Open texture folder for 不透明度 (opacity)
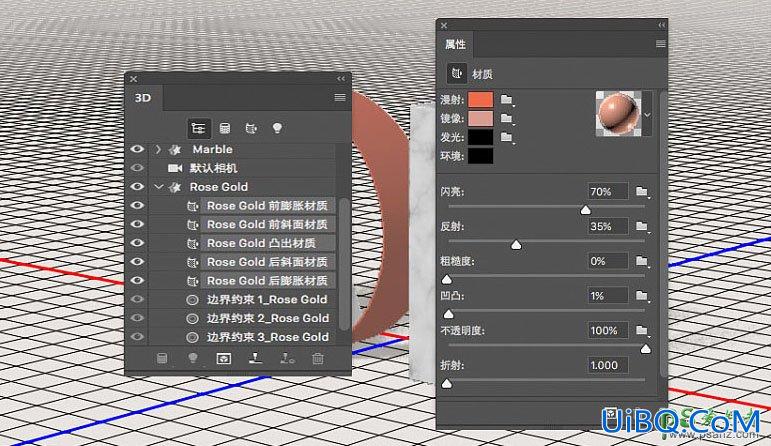The width and height of the screenshot is (771, 446). point(642,330)
